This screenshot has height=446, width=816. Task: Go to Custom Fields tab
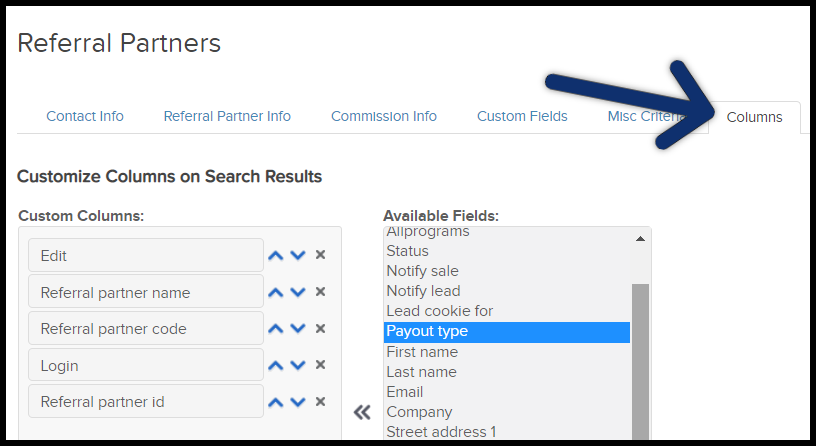tap(522, 116)
